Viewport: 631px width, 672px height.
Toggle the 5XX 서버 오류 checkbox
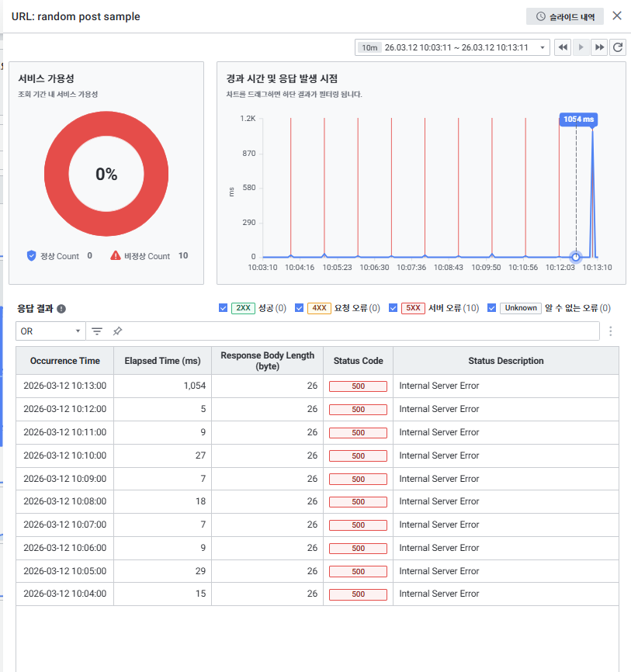[x=394, y=308]
